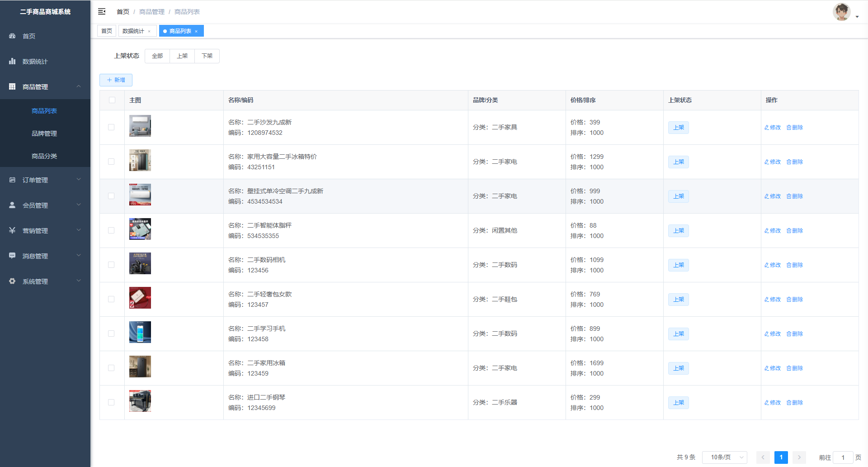Click the 系统管理 gear icon
The width and height of the screenshot is (868, 467).
(12, 281)
